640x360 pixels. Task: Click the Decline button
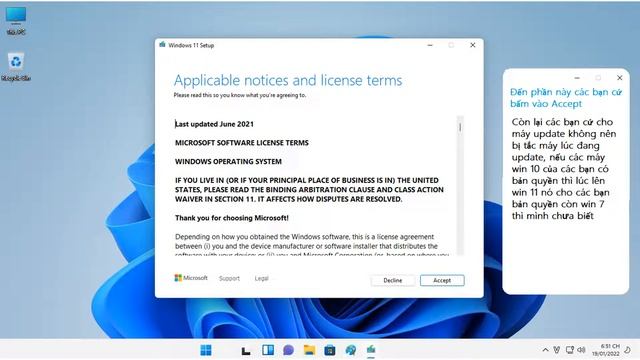tap(393, 280)
